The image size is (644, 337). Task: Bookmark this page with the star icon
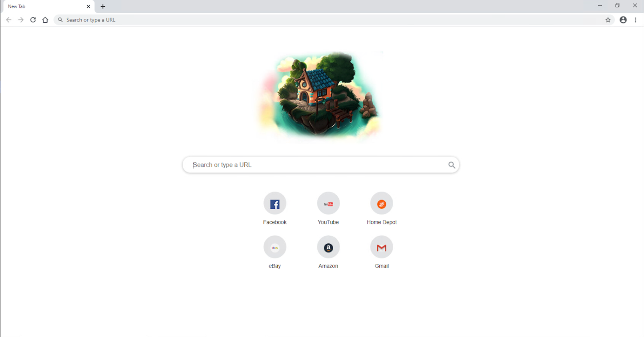pos(608,20)
